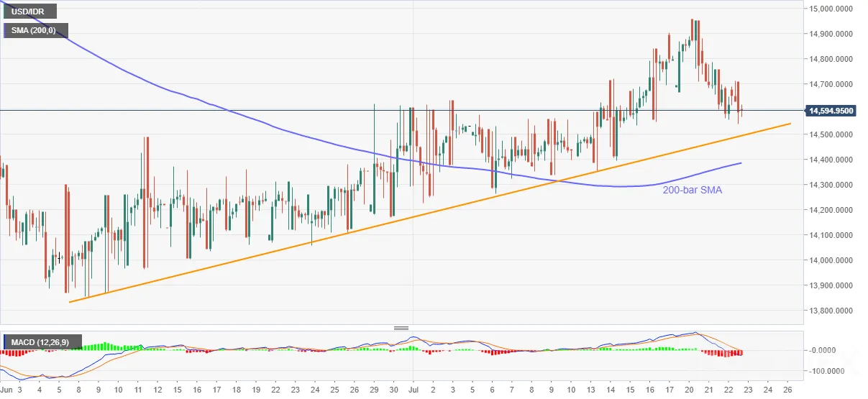Screen dimensions: 868x399
Task: Click the 14,400.0000 price axis label
Action: 837,160
